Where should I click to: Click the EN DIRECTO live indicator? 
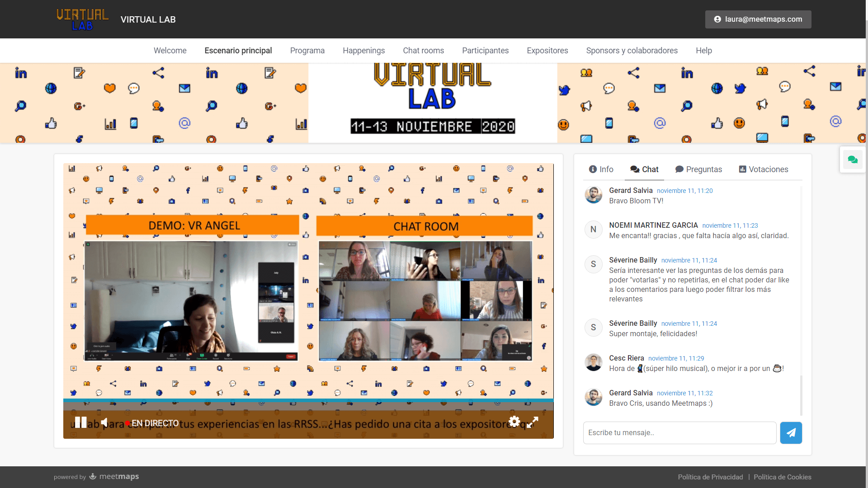tap(152, 423)
